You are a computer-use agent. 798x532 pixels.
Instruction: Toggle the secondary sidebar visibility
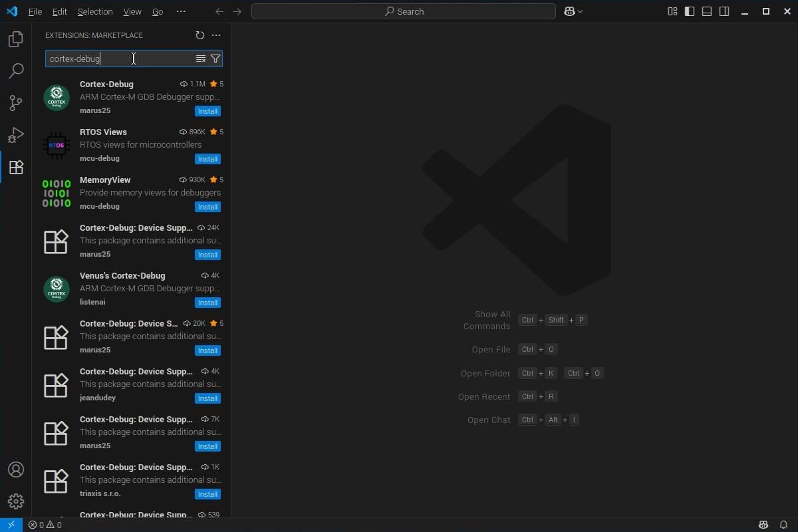point(724,11)
